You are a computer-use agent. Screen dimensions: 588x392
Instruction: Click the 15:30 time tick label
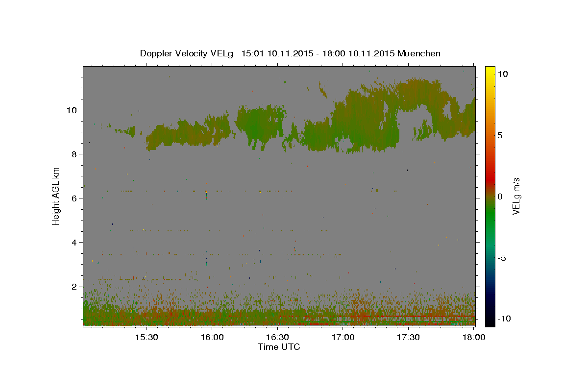point(146,337)
